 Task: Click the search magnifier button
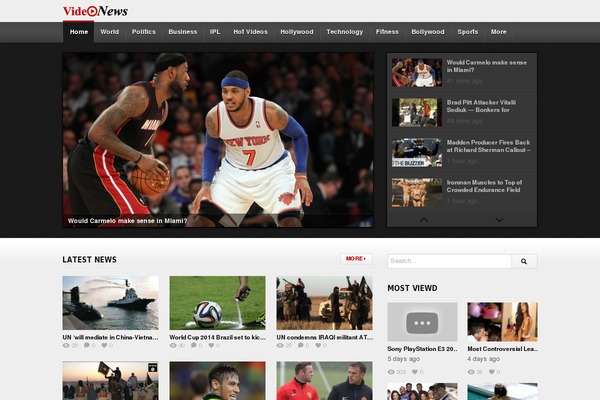click(524, 261)
